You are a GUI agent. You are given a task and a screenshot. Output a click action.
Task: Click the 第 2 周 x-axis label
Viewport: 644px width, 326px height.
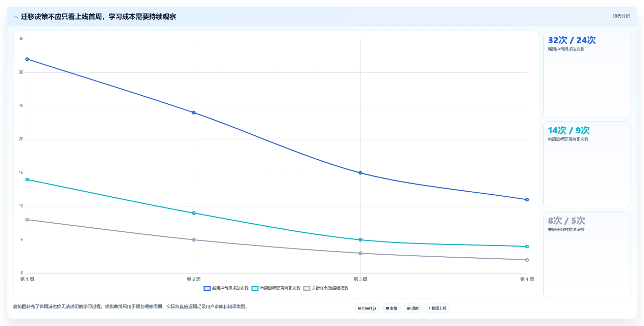194,279
